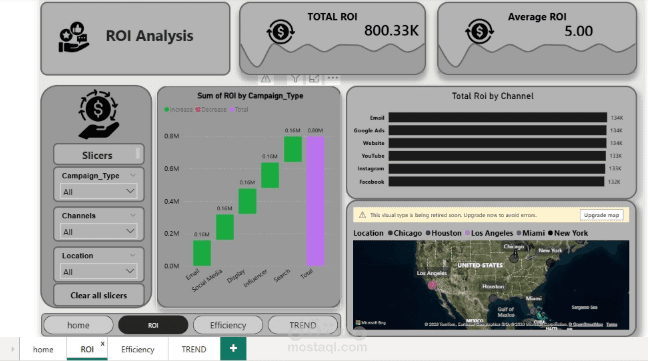Select the Website bar in channel chart
Viewport: 656px width, 361px height.
pos(497,143)
